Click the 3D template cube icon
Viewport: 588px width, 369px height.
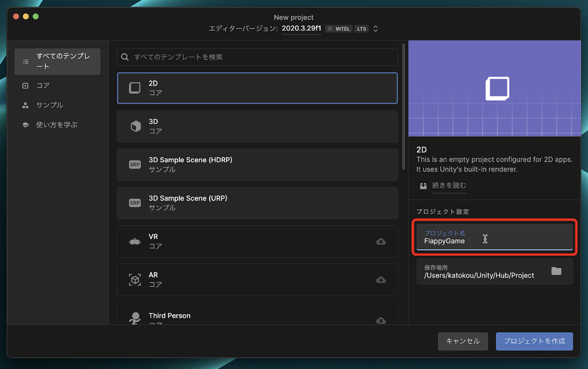(136, 126)
